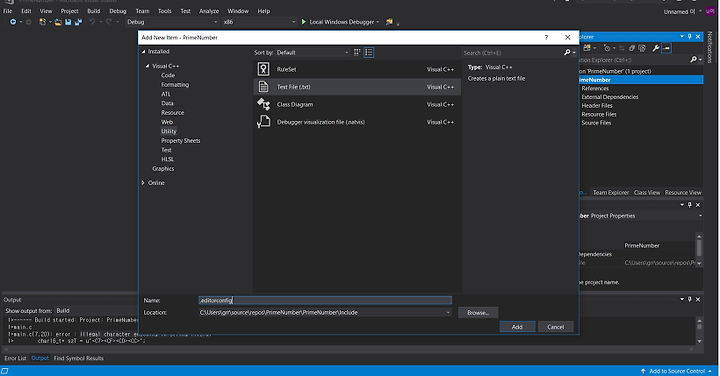Click Solution Explorer Properties wrench icon
Image resolution: width=720 pixels, height=376 pixels.
click(656, 48)
